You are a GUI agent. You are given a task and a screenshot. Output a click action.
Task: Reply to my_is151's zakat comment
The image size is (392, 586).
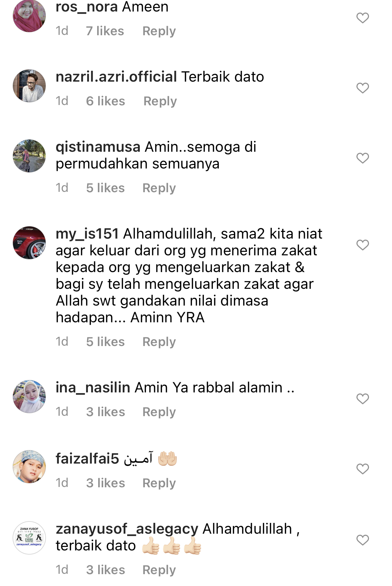coord(159,342)
